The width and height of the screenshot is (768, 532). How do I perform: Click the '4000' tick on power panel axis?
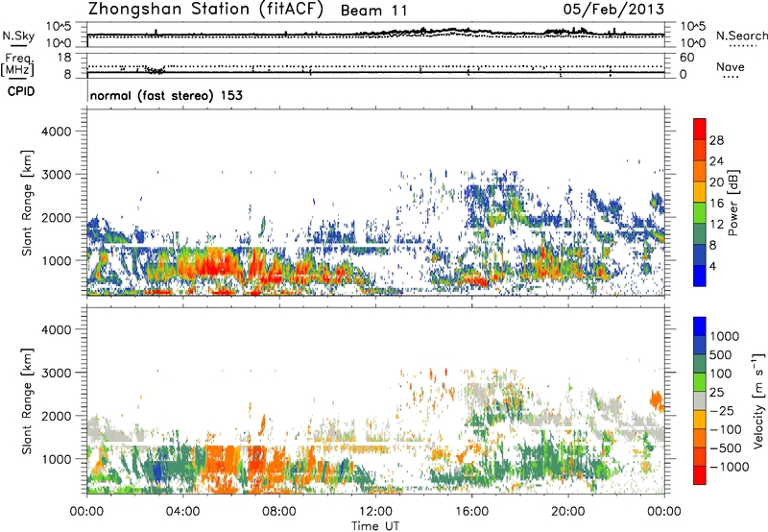coord(57,132)
